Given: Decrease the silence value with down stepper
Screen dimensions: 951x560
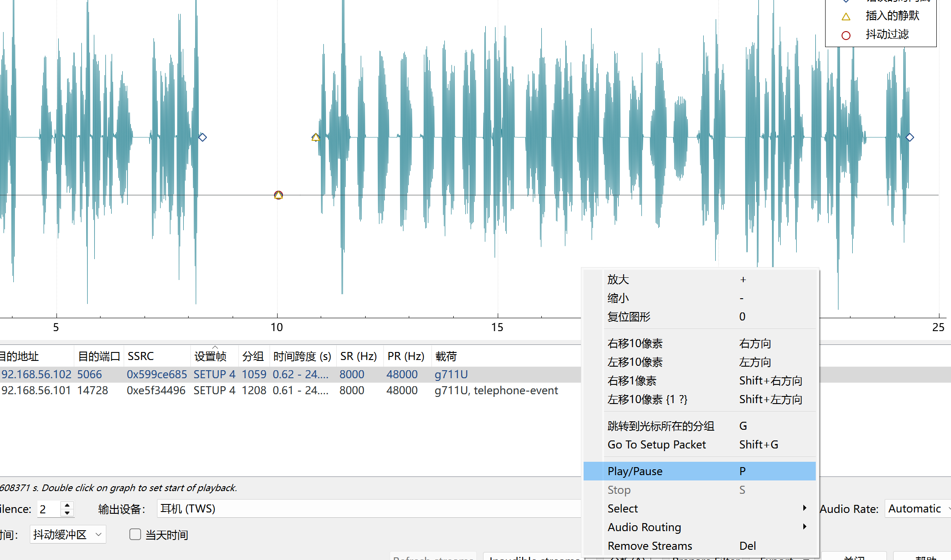Looking at the screenshot, I should pyautogui.click(x=67, y=513).
